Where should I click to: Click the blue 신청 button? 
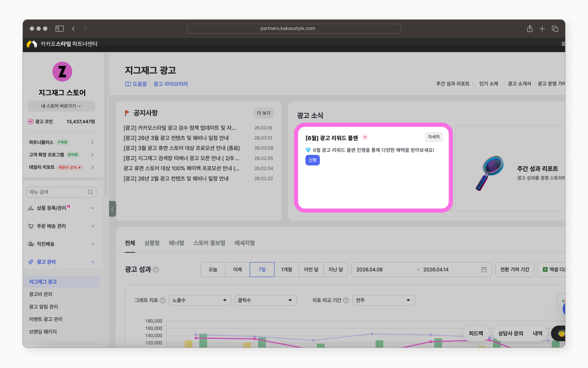point(312,160)
